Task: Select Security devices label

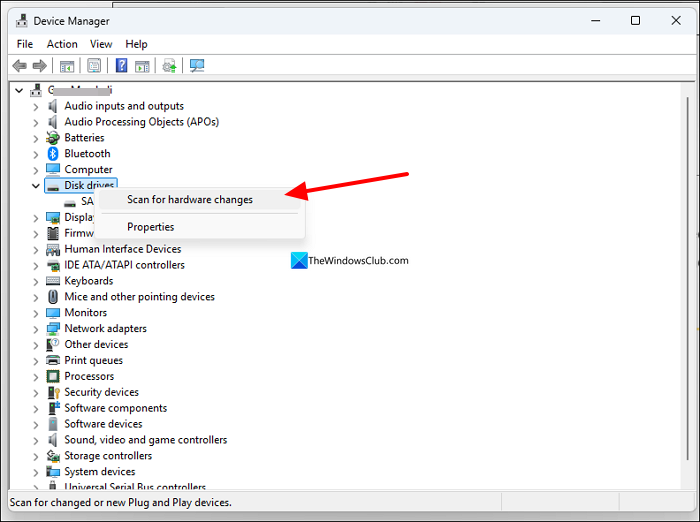Action: pos(101,392)
